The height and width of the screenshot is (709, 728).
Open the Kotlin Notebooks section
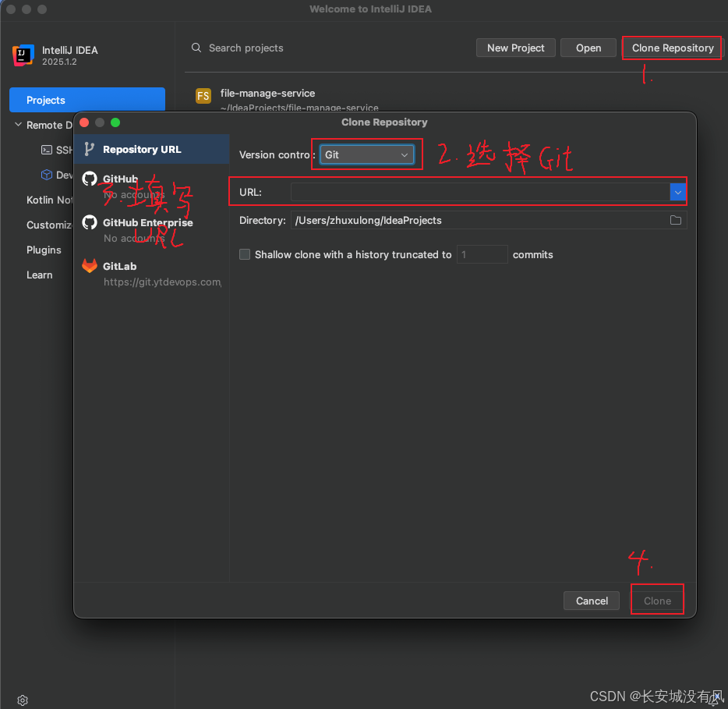(x=50, y=200)
